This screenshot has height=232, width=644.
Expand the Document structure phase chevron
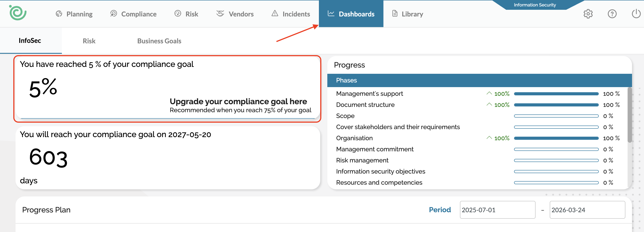point(489,104)
